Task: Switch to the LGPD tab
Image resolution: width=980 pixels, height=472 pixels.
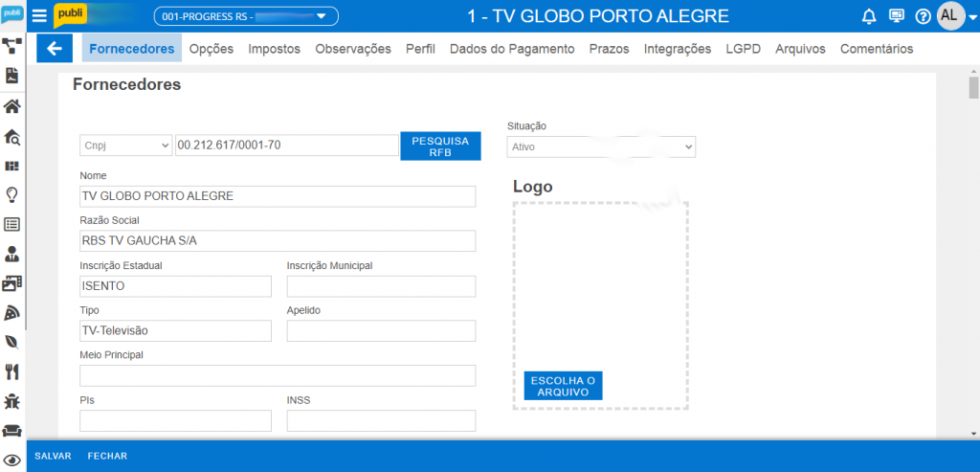Action: (743, 49)
